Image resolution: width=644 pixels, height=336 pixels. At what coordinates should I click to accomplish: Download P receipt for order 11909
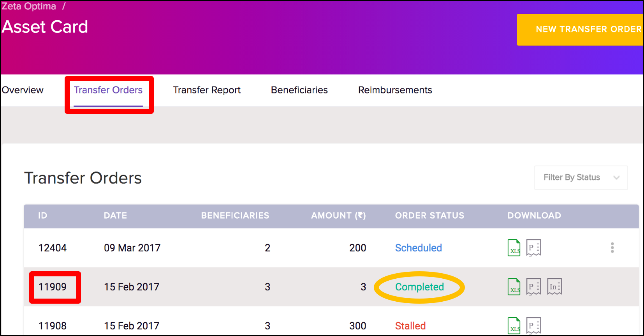pyautogui.click(x=533, y=287)
